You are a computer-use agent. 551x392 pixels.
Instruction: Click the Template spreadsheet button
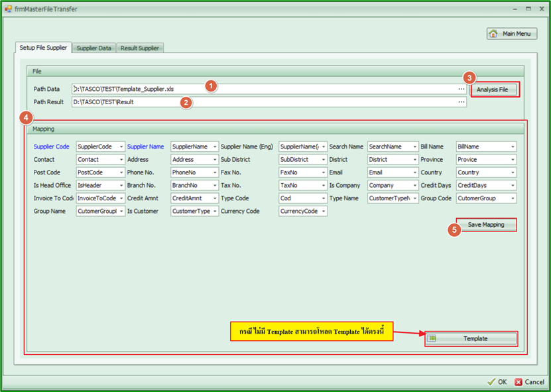click(x=471, y=338)
